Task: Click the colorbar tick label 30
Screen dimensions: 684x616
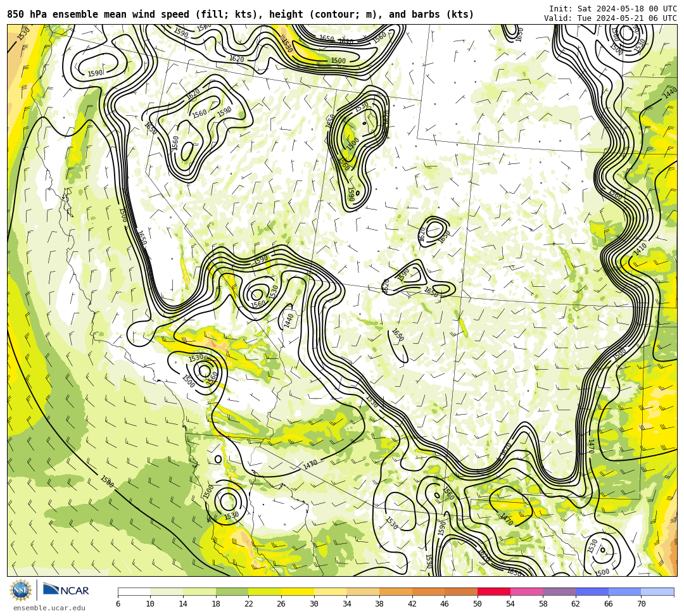Action: pyautogui.click(x=314, y=604)
